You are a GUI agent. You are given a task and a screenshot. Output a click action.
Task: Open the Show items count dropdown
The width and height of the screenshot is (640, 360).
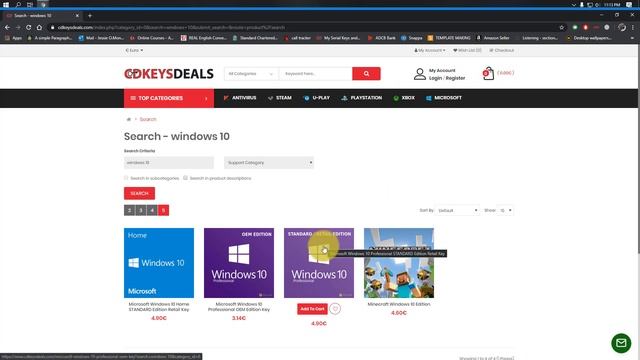pos(505,210)
